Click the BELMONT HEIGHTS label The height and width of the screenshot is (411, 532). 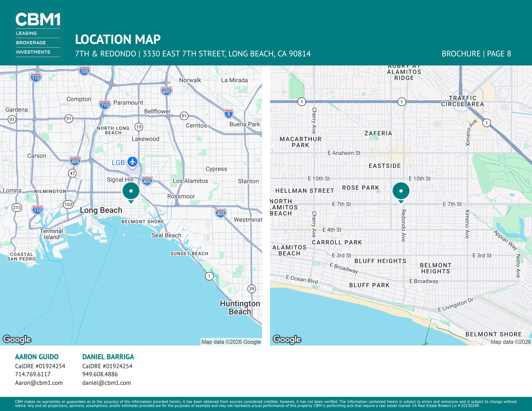436,268
